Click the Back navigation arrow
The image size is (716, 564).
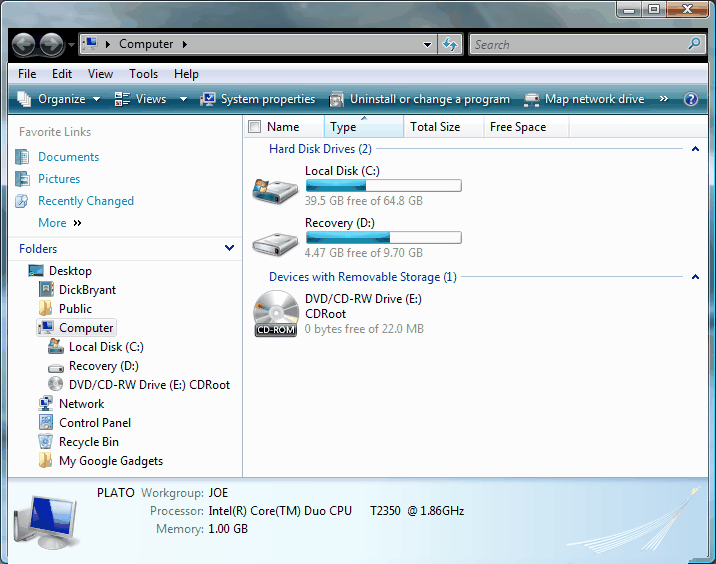point(23,45)
